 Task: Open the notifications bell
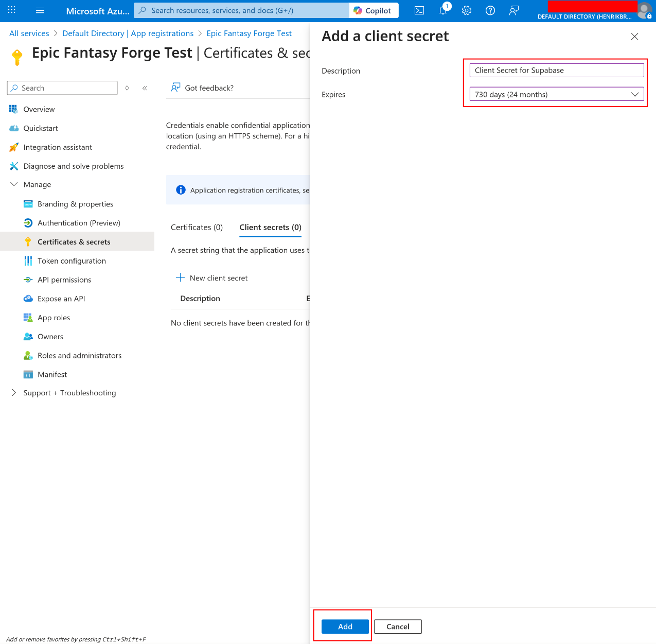442,10
